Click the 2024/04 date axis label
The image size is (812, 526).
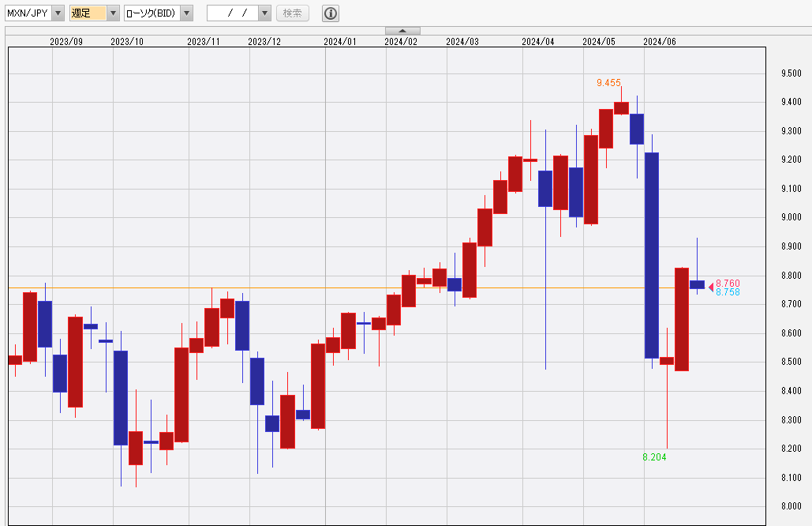pyautogui.click(x=538, y=41)
